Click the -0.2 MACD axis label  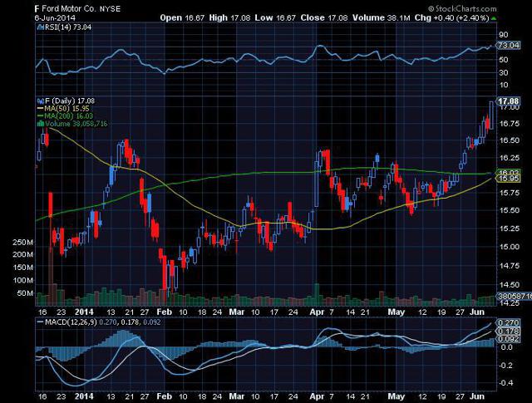(505, 365)
